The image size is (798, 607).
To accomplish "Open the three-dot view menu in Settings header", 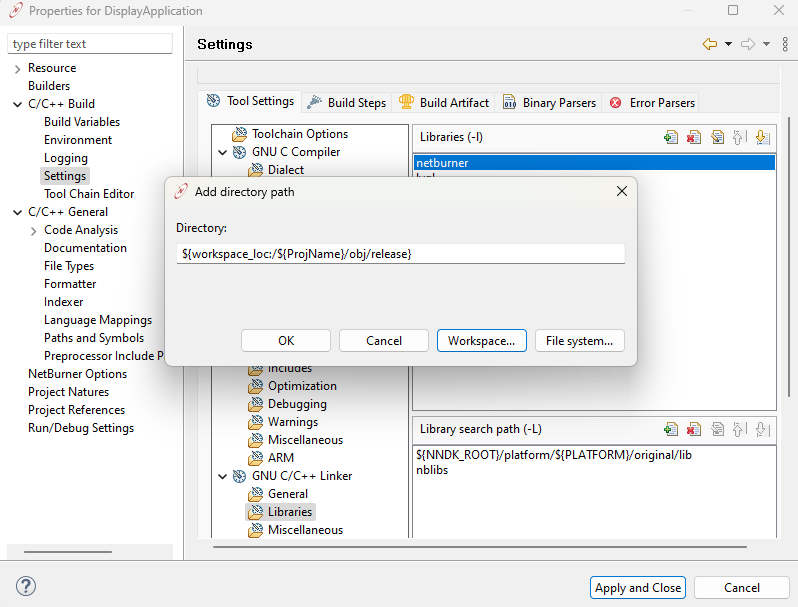I will pos(785,44).
